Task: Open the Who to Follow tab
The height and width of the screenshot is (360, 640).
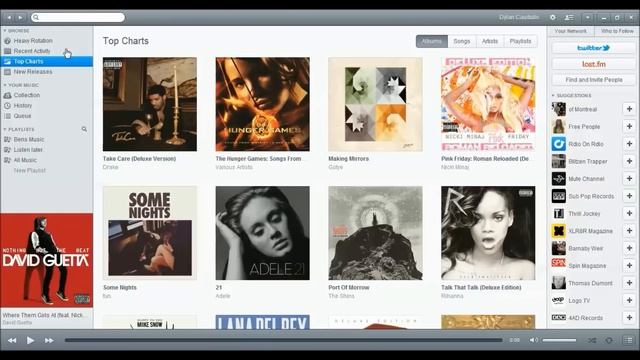Action: point(617,31)
